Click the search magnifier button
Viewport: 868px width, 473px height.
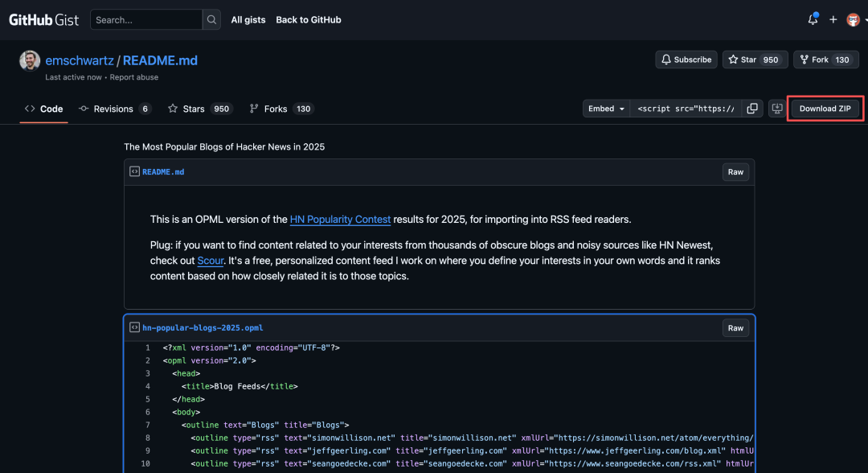click(x=211, y=19)
